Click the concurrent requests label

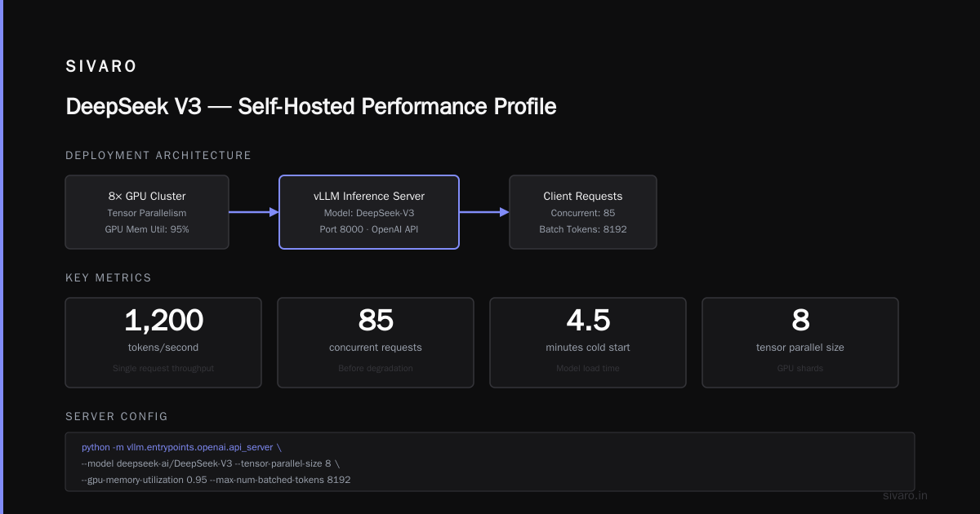376,348
